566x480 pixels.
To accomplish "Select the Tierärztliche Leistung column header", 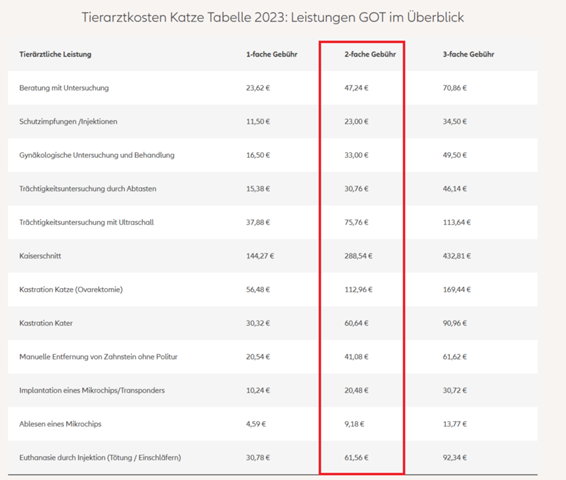I will click(x=55, y=54).
